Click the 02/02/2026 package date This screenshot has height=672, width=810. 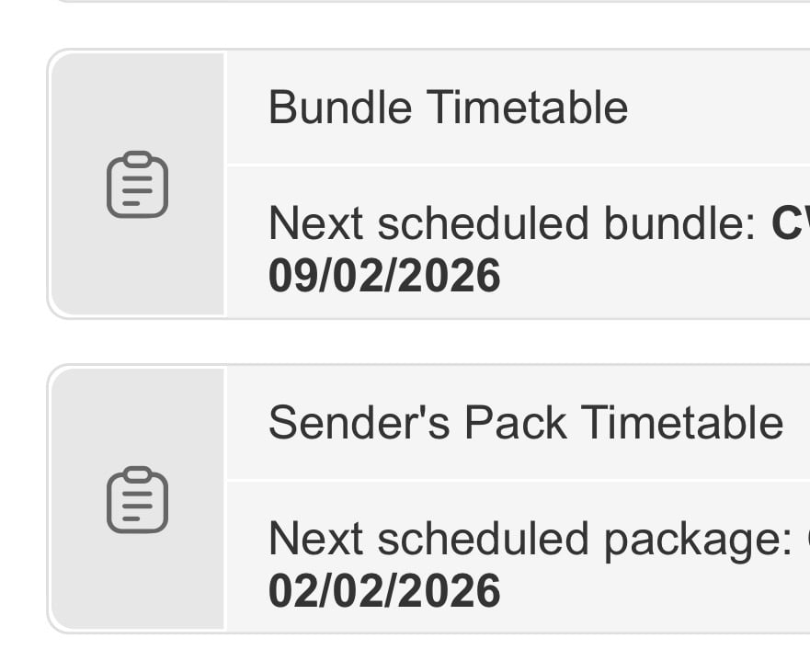click(384, 591)
